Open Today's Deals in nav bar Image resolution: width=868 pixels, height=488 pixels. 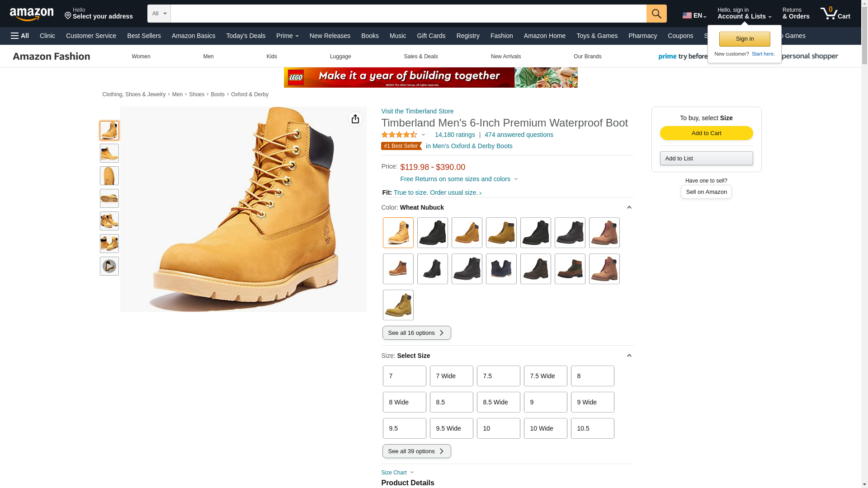(x=245, y=36)
